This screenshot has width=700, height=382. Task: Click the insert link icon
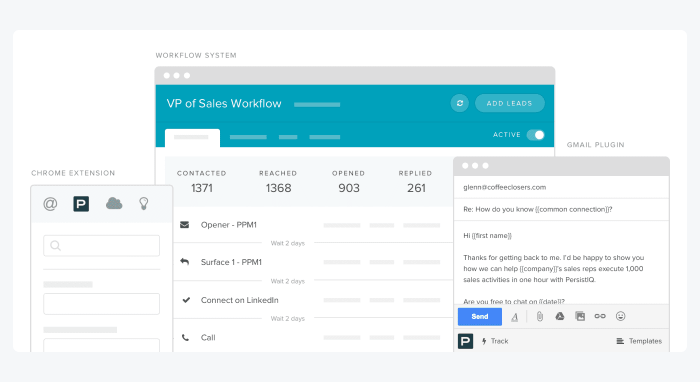pyautogui.click(x=600, y=316)
